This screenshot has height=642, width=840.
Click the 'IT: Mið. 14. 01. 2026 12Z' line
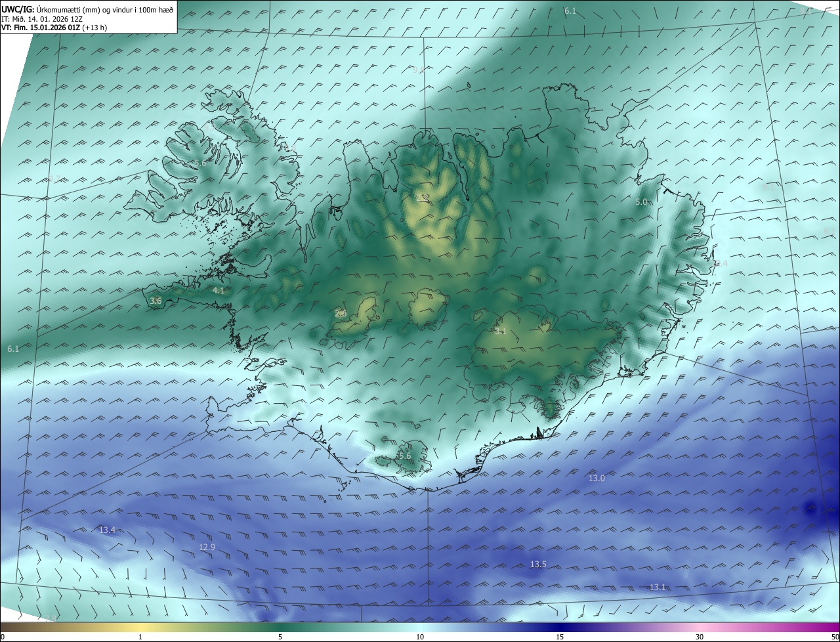tap(42, 19)
